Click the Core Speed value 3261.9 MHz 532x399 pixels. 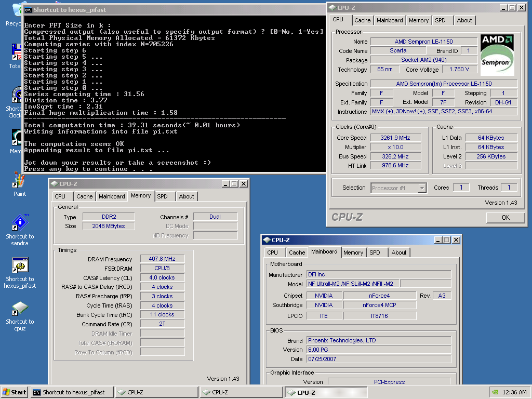395,138
